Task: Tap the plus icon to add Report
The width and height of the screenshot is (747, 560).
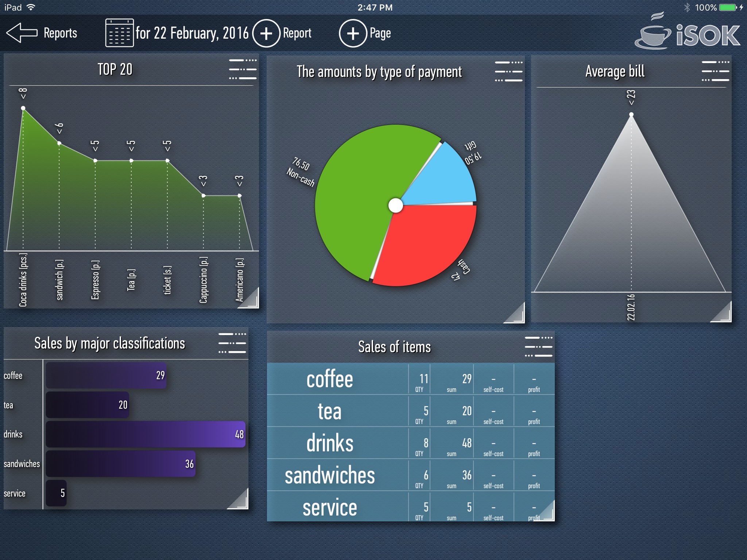Action: point(266,33)
